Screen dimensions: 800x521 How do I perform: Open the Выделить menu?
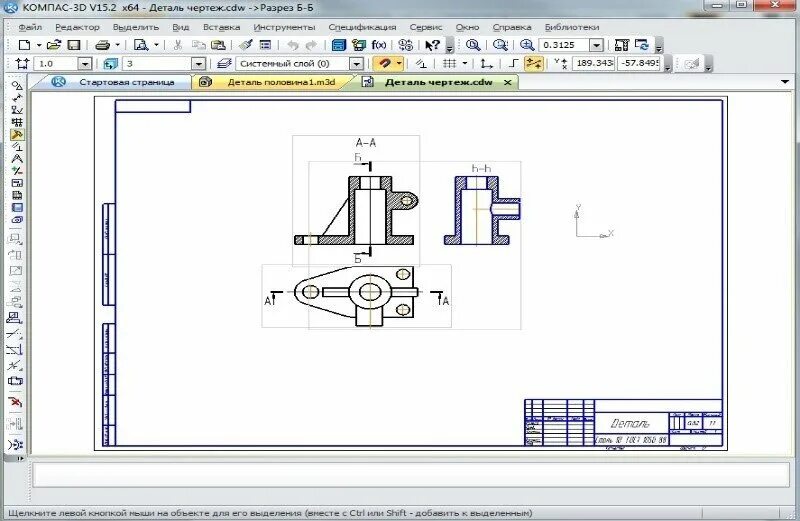(x=136, y=27)
